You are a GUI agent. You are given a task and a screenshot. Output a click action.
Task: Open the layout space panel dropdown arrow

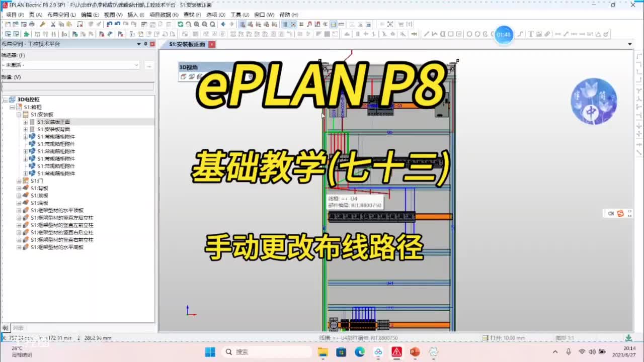[139, 44]
